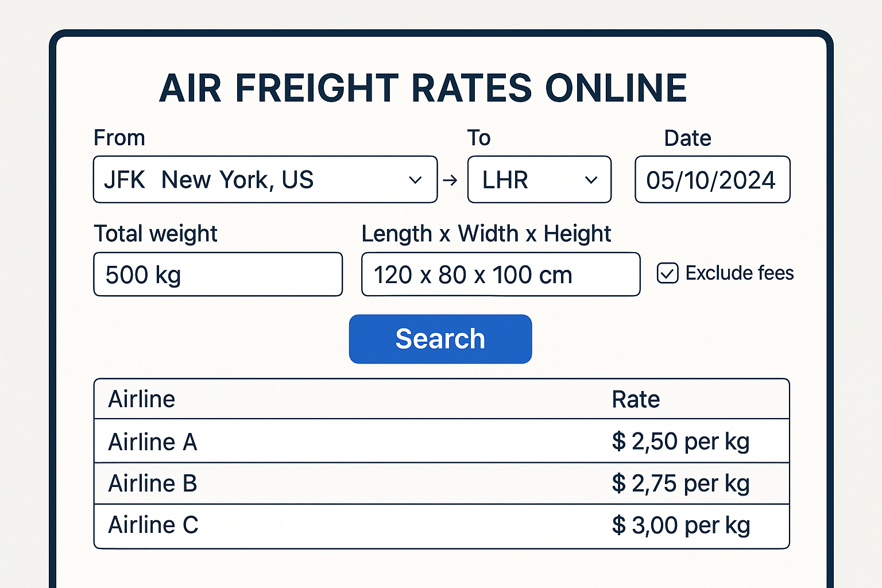
Task: Focus the Total weight input with 500 kg
Action: (x=218, y=274)
